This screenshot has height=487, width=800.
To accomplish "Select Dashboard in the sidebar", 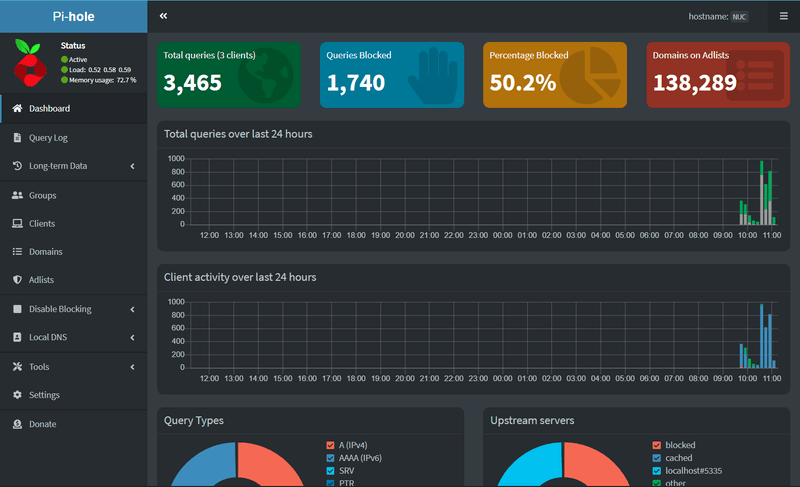I will coord(73,109).
